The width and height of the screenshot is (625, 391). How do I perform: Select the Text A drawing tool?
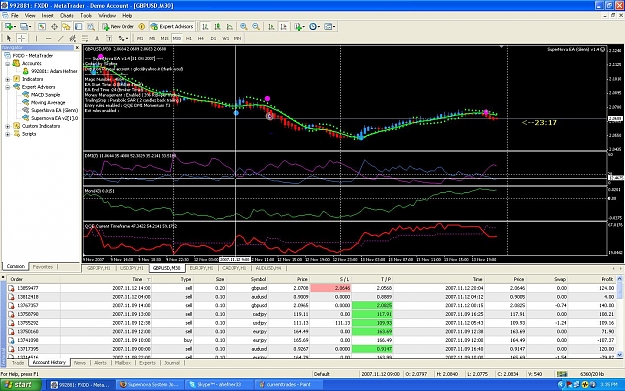click(97, 38)
